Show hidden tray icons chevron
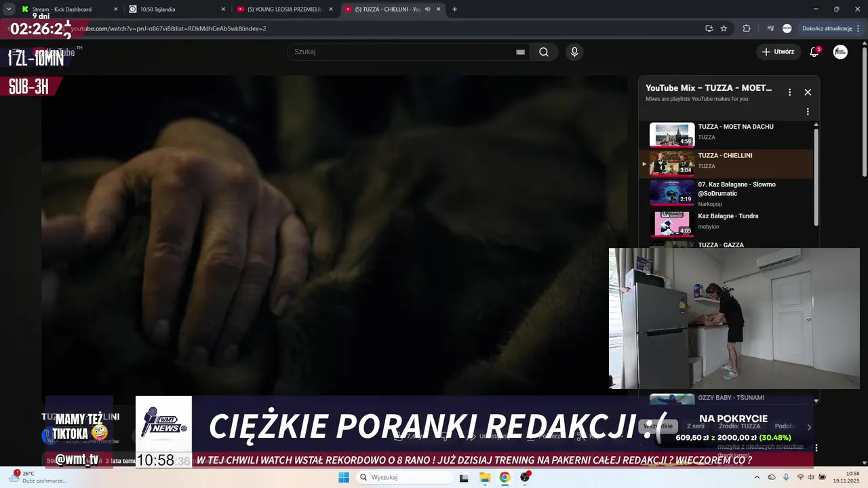This screenshot has width=868, height=488. click(757, 477)
